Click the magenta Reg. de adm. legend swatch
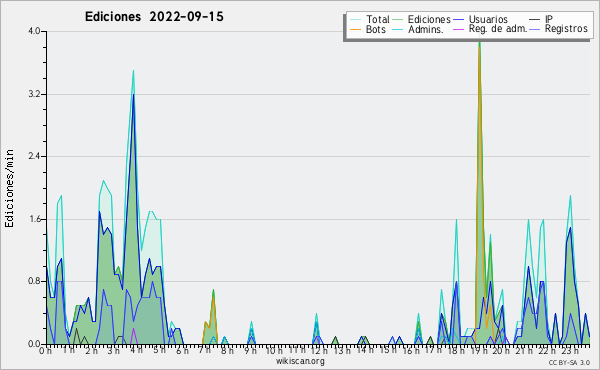The width and height of the screenshot is (600, 370). coord(458,29)
